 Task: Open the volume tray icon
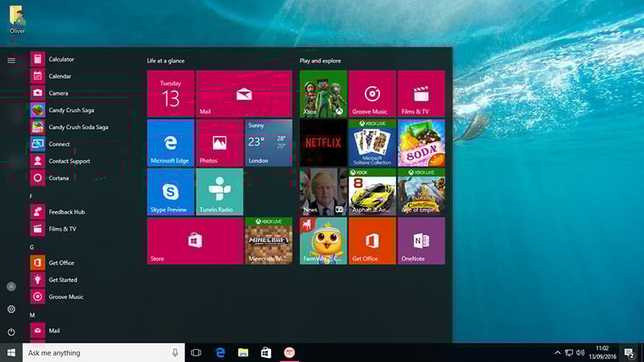(580, 352)
